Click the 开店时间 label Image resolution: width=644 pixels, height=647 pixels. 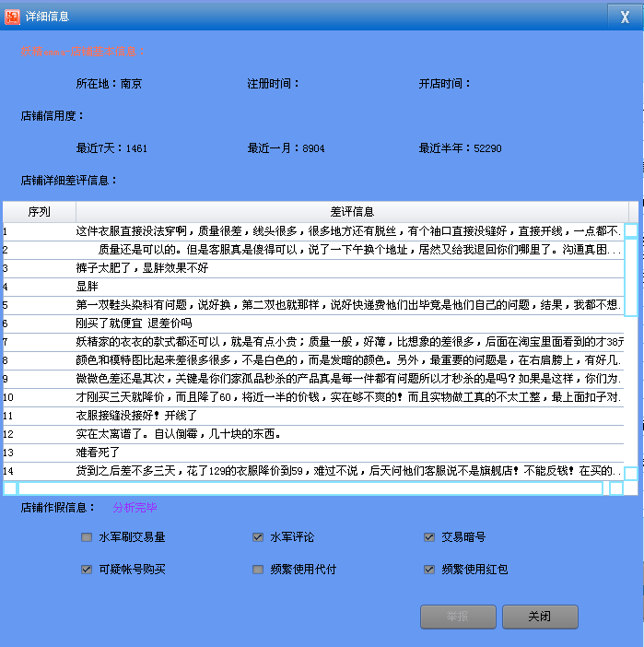[444, 84]
